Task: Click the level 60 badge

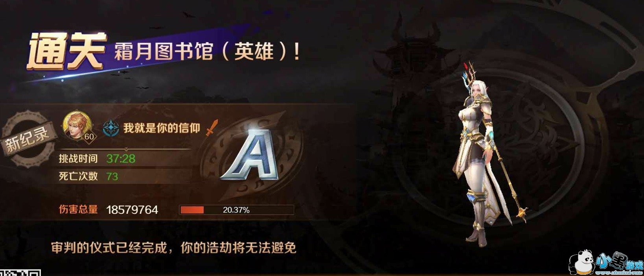Action: point(89,137)
